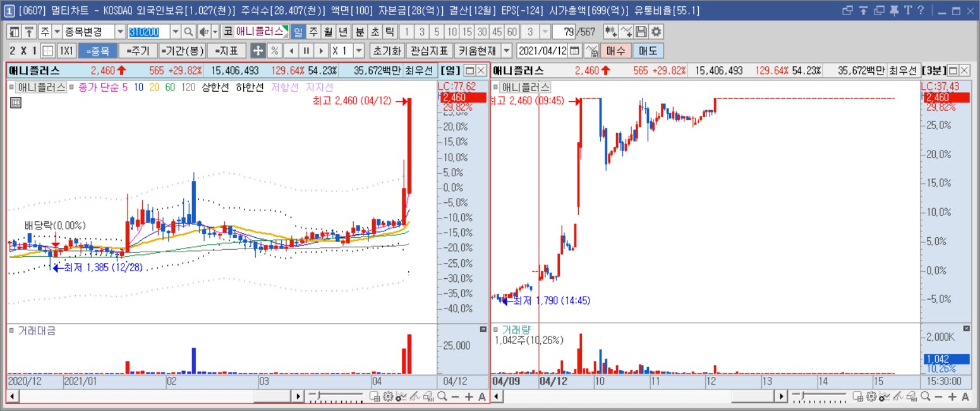Open the interval 3 dropdown arrow
Screen dimensions: 980x411
coord(545,32)
